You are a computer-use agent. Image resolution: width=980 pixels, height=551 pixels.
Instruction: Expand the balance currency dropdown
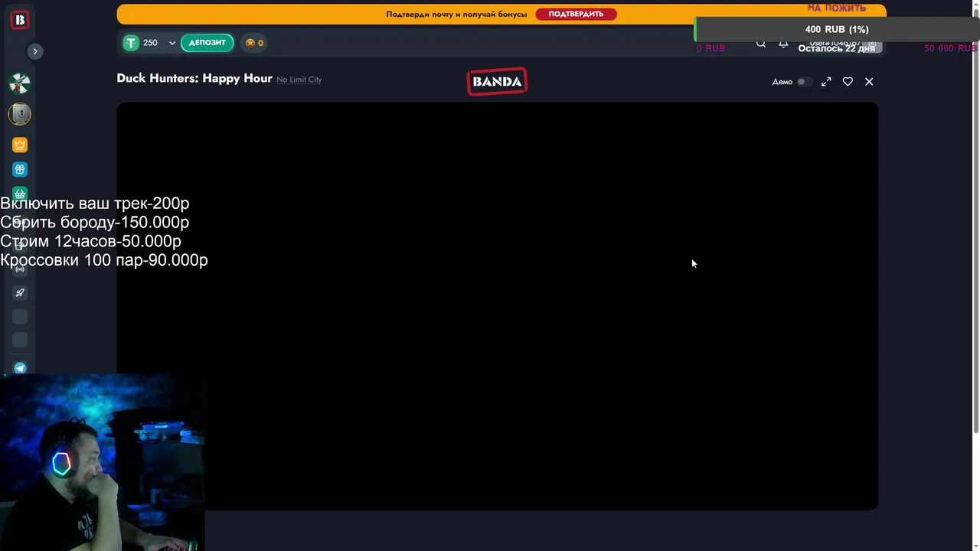(172, 43)
